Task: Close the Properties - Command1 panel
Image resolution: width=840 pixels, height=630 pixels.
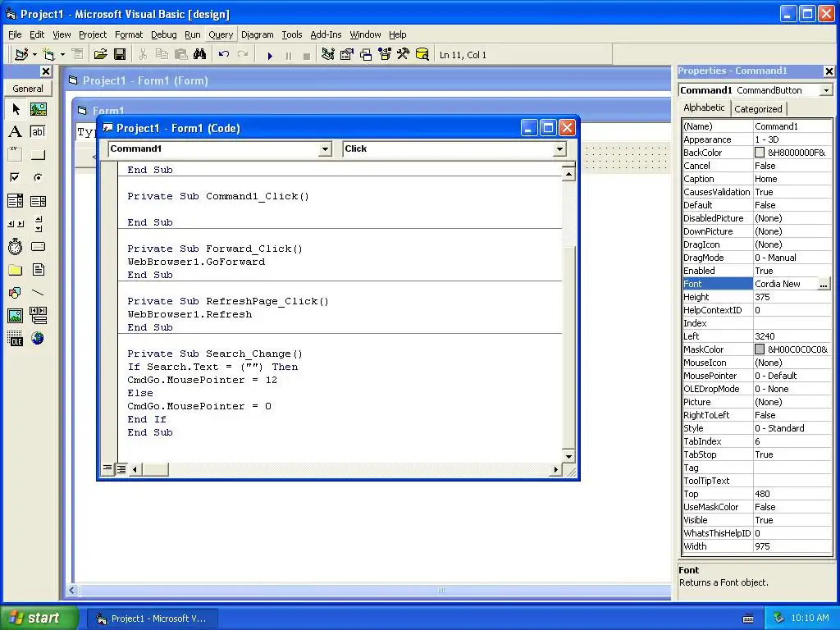Action: (829, 71)
